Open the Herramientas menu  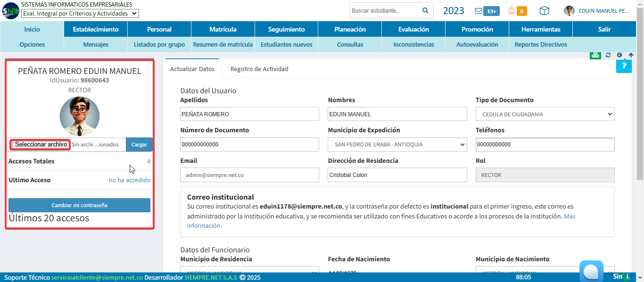click(541, 29)
